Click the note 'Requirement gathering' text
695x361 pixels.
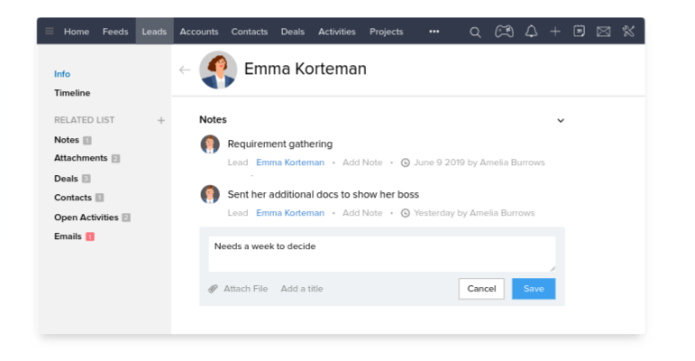(x=280, y=144)
